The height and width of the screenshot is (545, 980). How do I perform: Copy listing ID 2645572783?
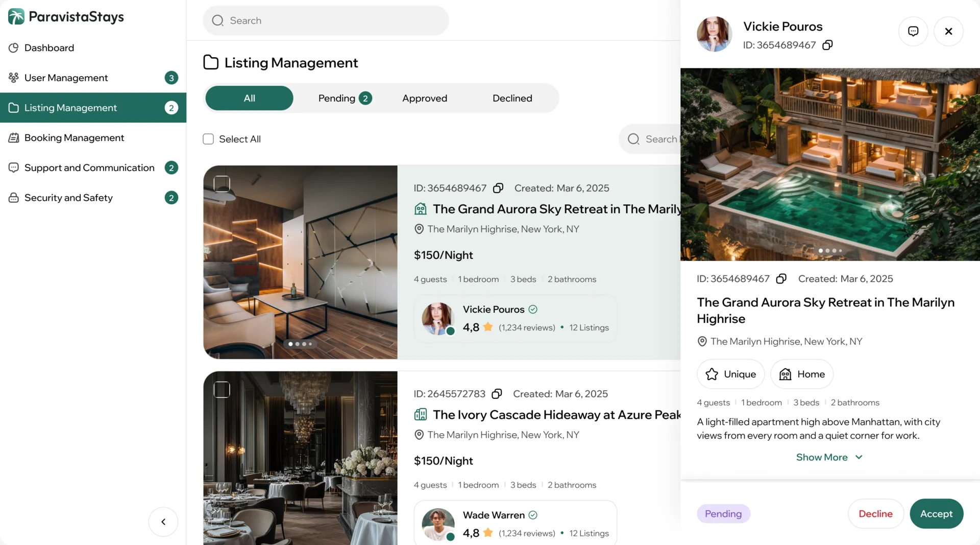[x=497, y=394]
